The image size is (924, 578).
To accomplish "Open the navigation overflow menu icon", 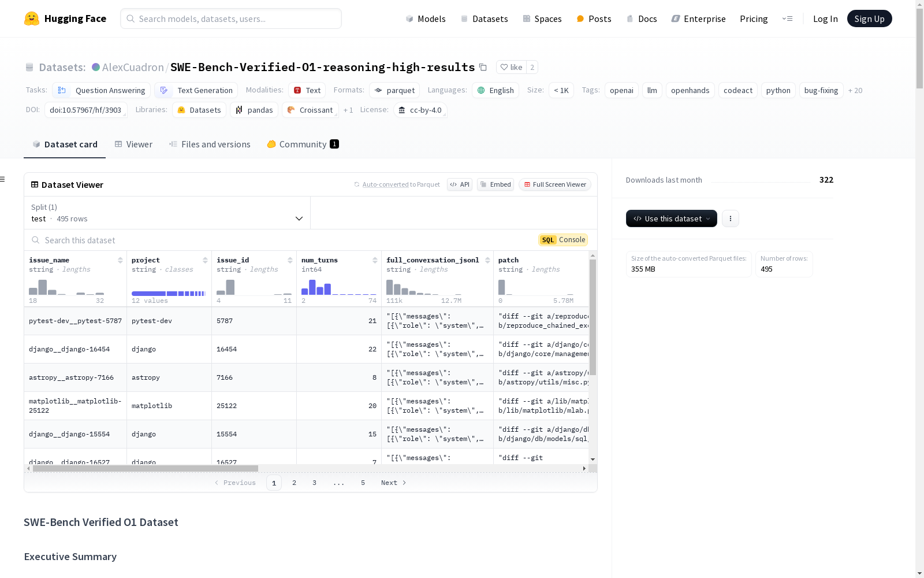I will [787, 18].
